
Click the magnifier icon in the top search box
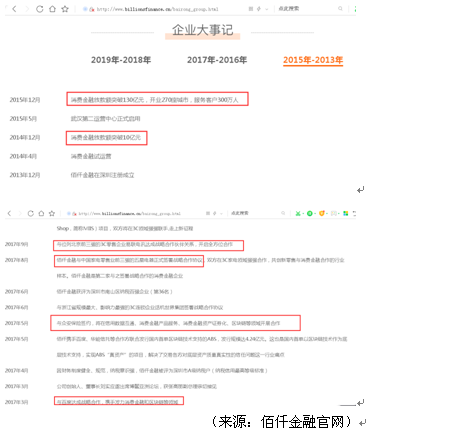tap(340, 9)
